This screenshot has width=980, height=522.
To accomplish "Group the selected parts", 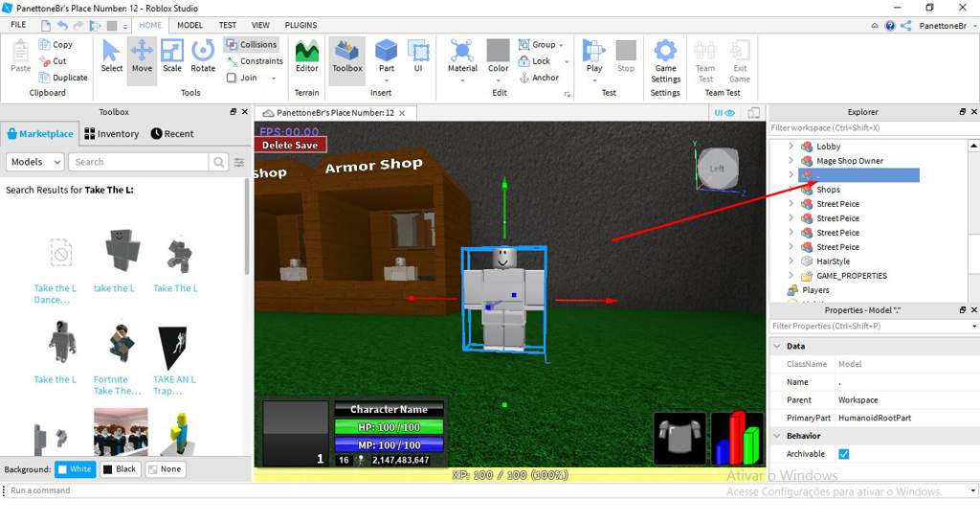I will pyautogui.click(x=536, y=44).
